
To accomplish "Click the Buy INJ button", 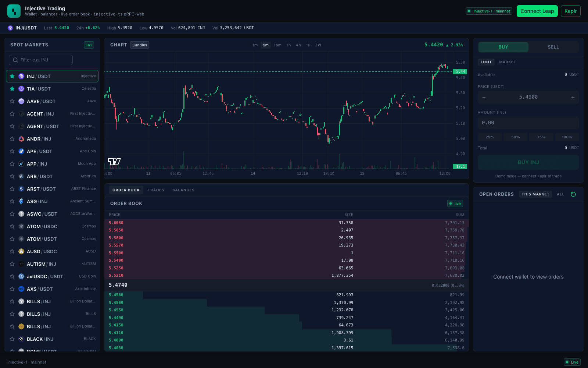I will tap(528, 162).
